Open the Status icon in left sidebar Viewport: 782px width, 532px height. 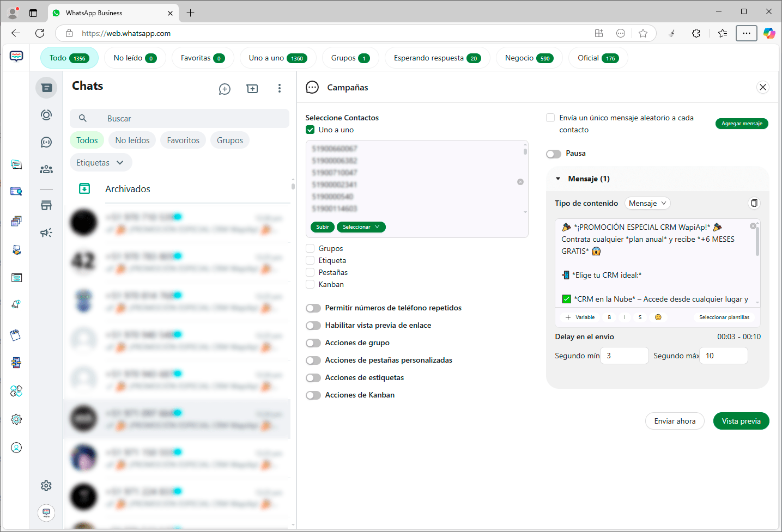(x=46, y=115)
